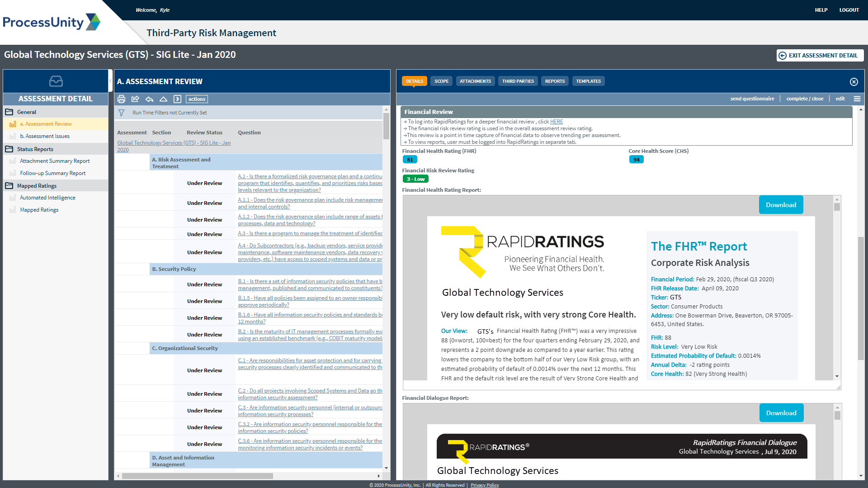The image size is (868, 488).
Task: Click the General folder icon
Action: pos(9,112)
